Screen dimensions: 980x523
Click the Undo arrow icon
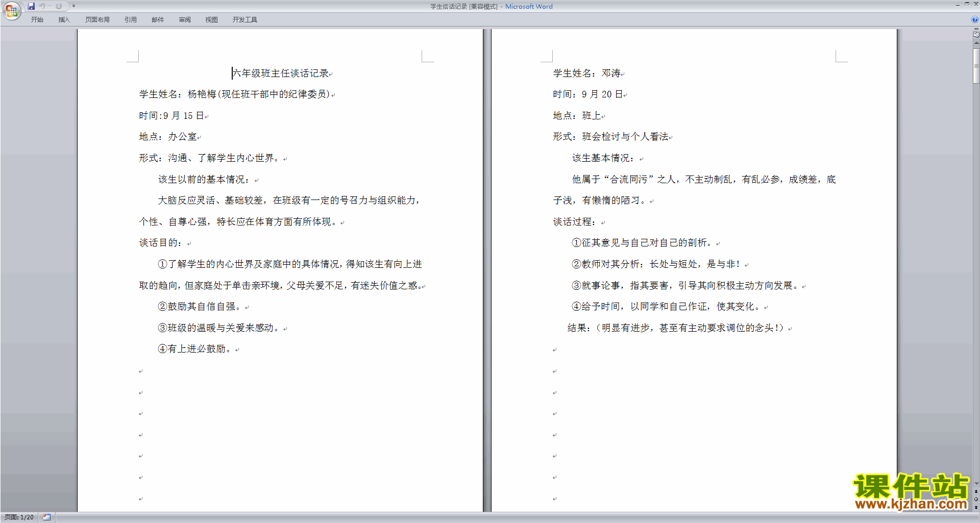tap(42, 6)
